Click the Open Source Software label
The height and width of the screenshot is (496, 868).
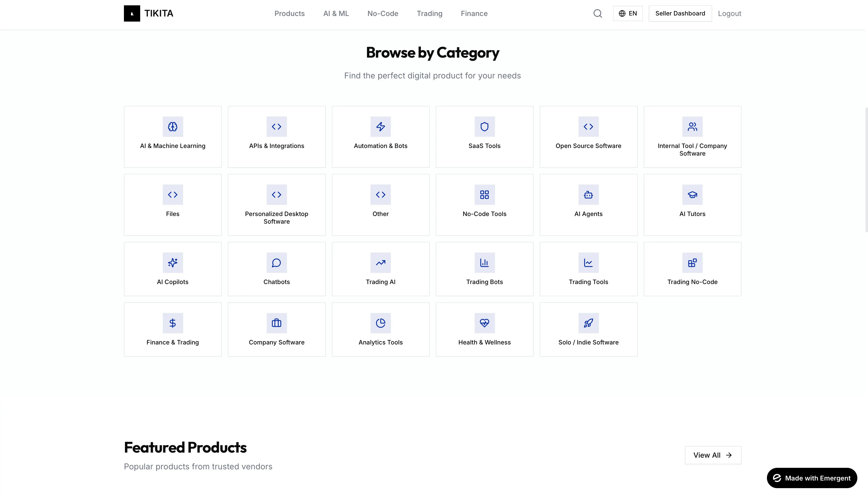588,146
